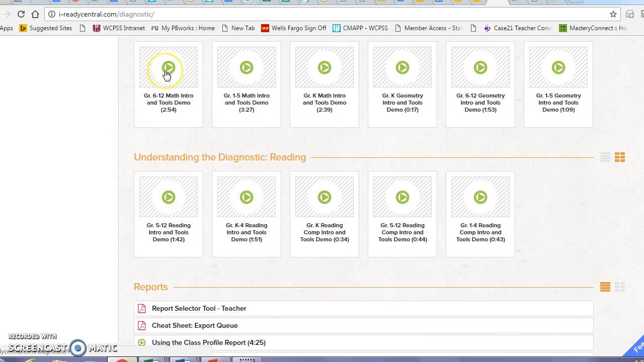Play the Gr. 6-12 Geometry Intro video
The width and height of the screenshot is (644, 362).
coord(480,67)
